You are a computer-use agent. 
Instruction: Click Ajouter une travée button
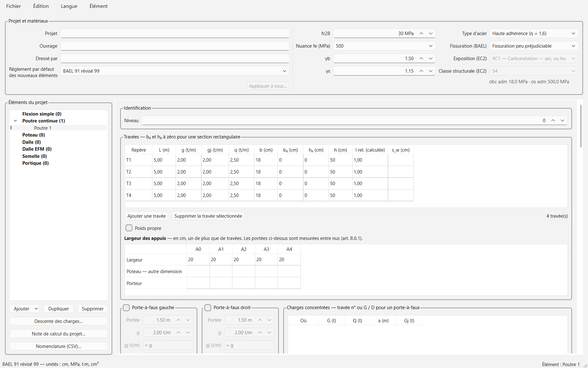(146, 216)
